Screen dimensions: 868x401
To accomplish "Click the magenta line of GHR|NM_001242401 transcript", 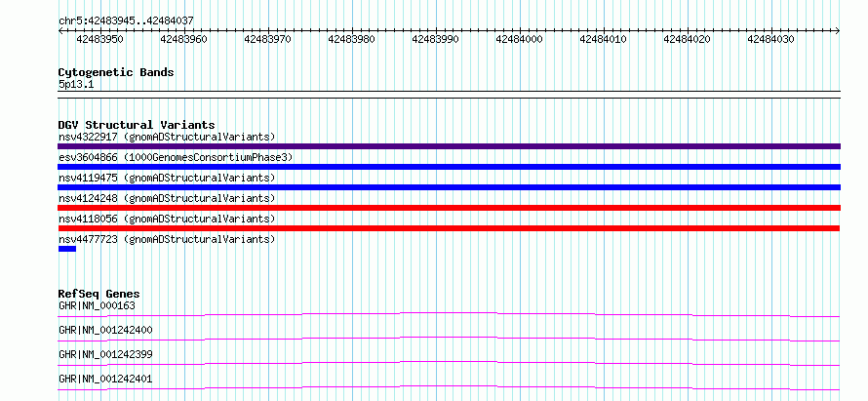I will (449, 387).
